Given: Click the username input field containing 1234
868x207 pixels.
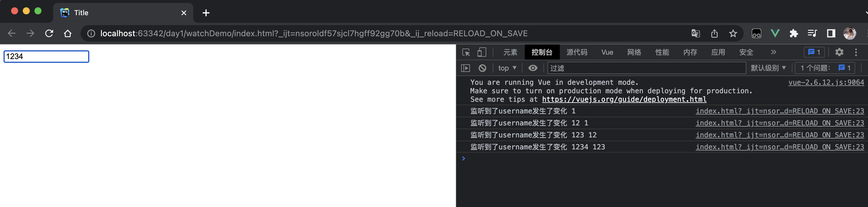Looking at the screenshot, I should tap(46, 56).
